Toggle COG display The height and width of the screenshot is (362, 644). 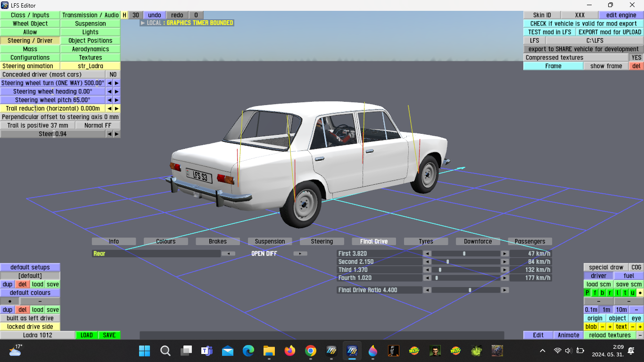click(636, 267)
